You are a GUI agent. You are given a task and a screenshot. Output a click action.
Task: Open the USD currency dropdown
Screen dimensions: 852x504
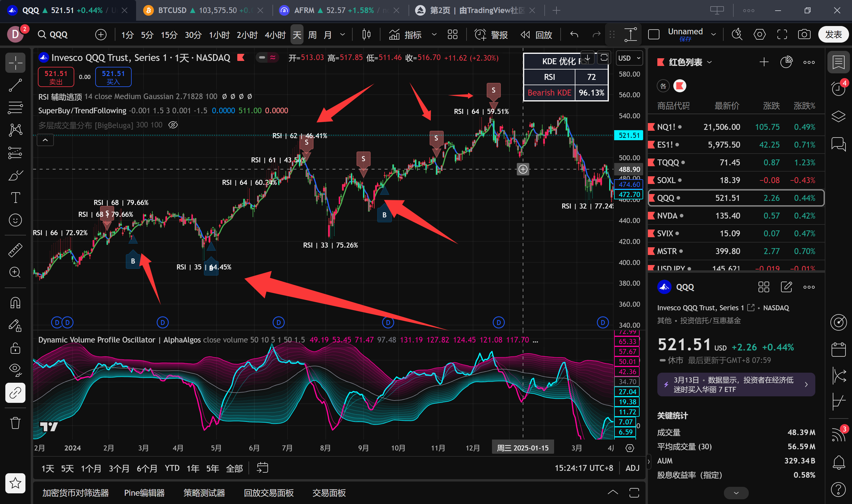(x=629, y=58)
